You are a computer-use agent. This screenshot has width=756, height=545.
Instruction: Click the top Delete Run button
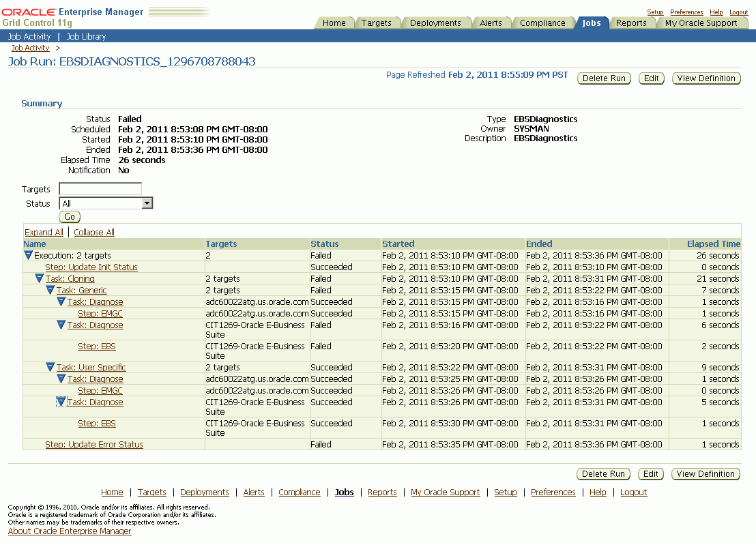604,78
